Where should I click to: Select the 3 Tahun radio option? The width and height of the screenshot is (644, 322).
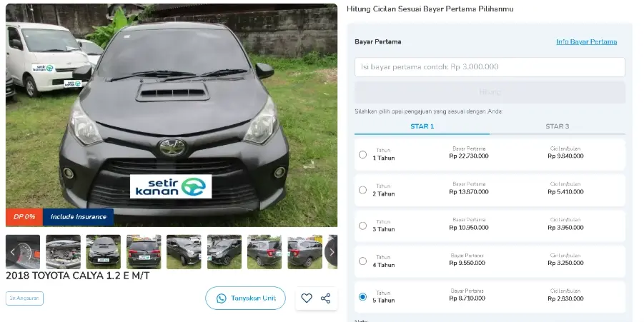(x=363, y=226)
